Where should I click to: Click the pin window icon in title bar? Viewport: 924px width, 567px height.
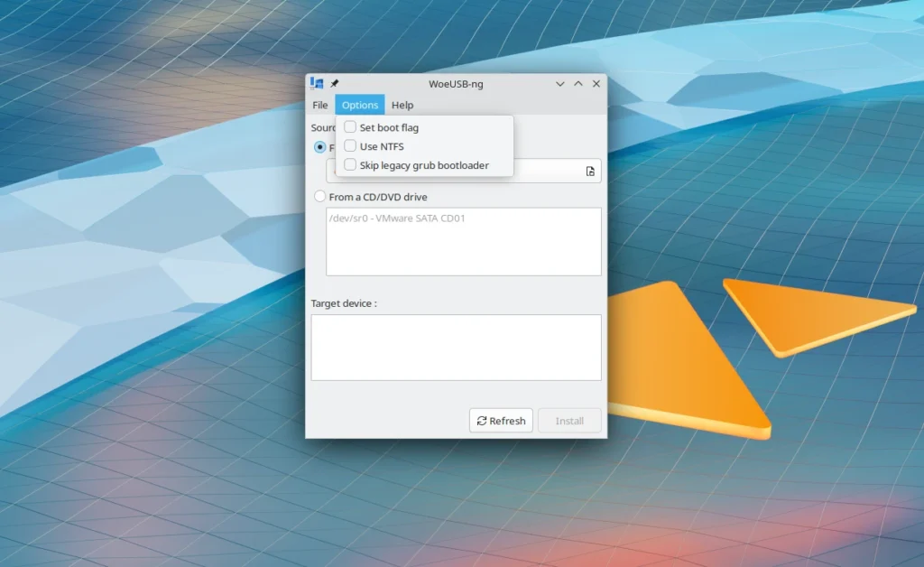[335, 83]
